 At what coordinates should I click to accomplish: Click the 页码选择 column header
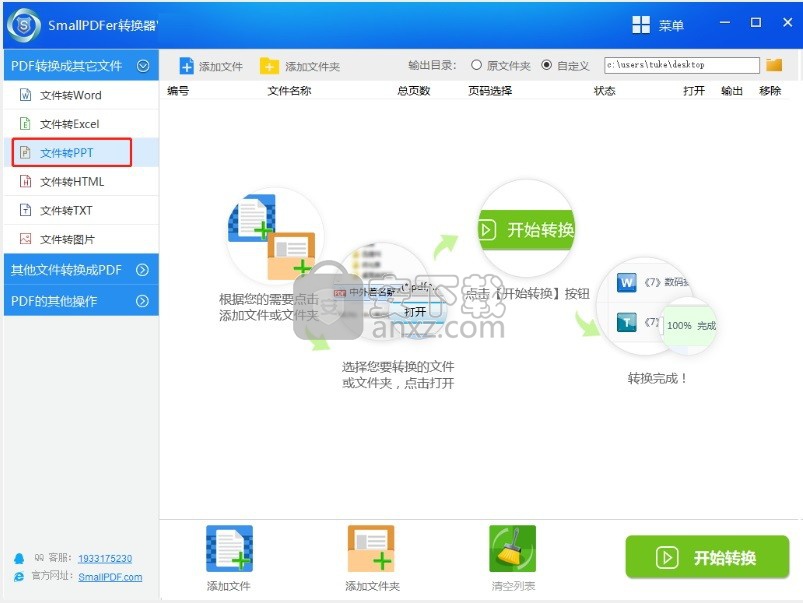coord(490,91)
